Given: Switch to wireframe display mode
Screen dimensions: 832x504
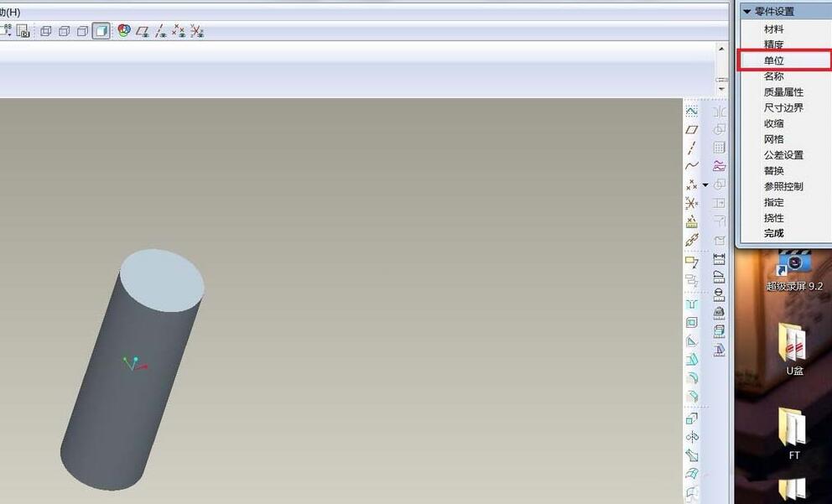Looking at the screenshot, I should coord(46,31).
